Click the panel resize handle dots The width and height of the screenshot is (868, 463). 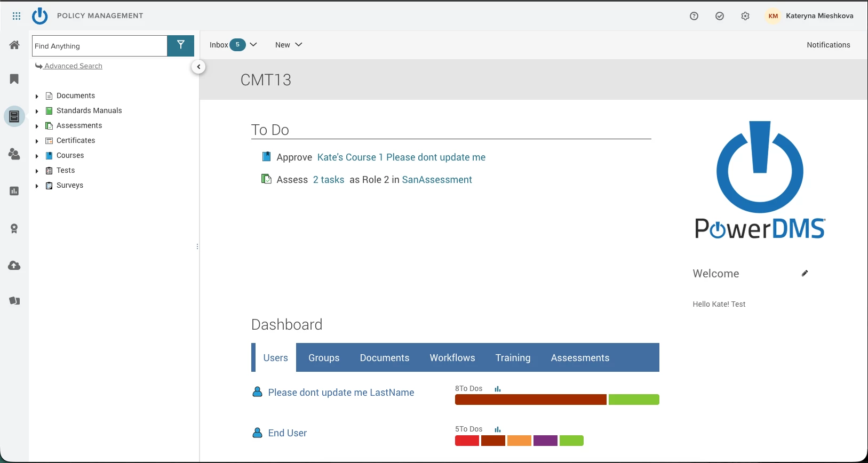click(x=197, y=246)
